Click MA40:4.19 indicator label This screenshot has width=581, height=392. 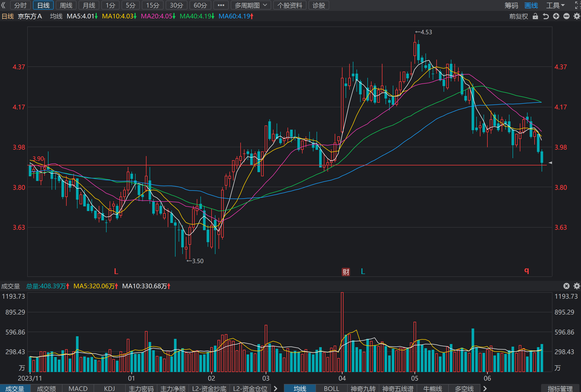197,16
